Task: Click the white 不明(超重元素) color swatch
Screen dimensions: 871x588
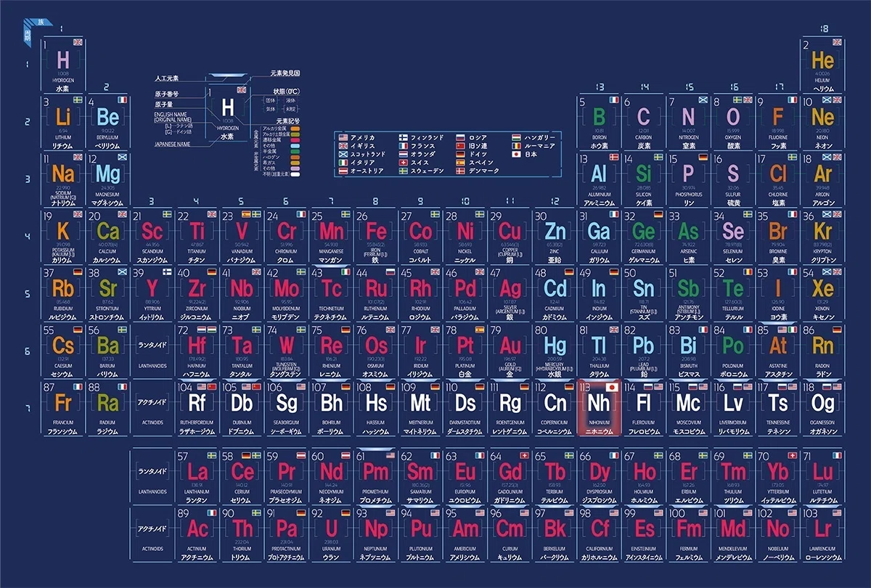Action: click(x=295, y=175)
